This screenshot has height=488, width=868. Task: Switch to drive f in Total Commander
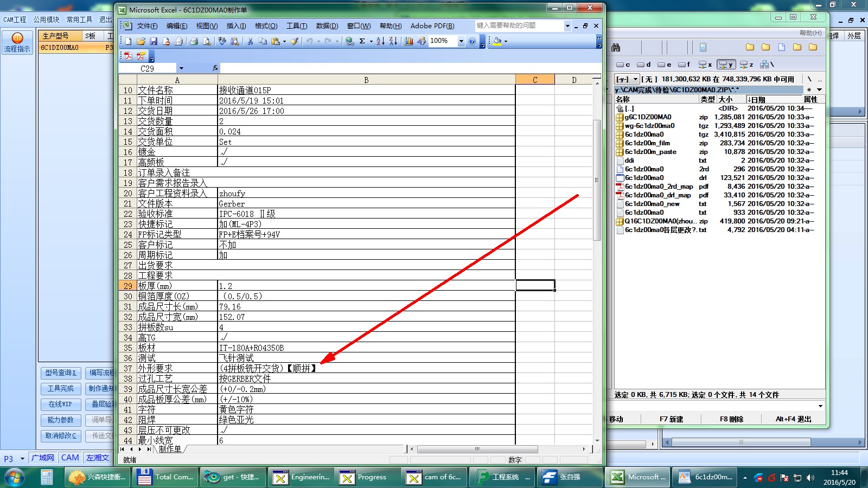[x=684, y=65]
